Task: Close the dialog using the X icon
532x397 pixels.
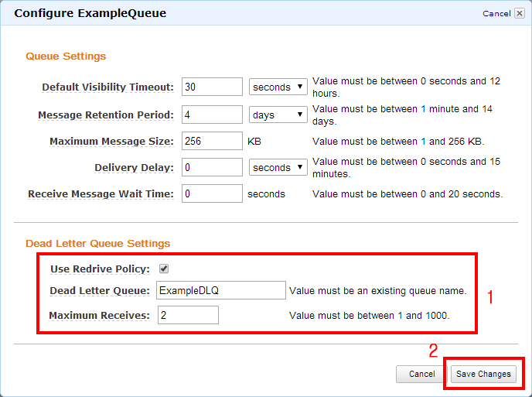Action: (520, 13)
